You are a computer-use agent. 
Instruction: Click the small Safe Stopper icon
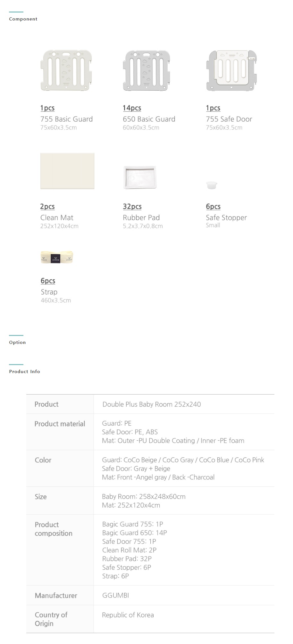click(212, 185)
